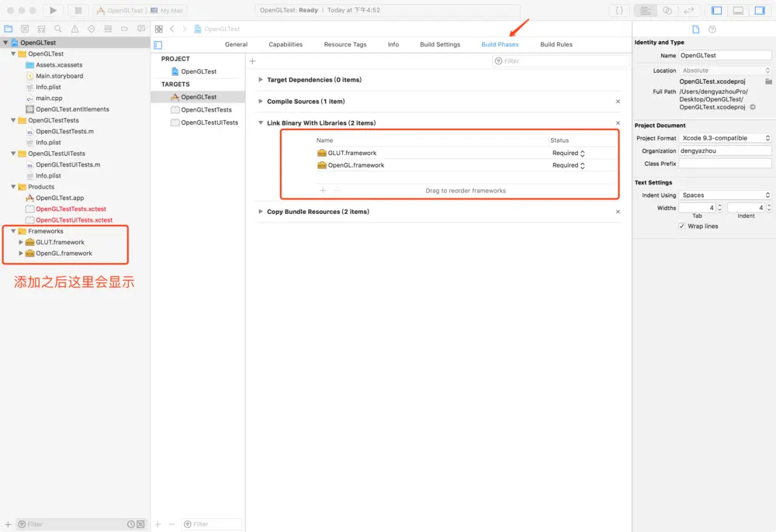Open Indent Using Spaces dropdown
Screen dimensions: 776x532
pos(725,195)
